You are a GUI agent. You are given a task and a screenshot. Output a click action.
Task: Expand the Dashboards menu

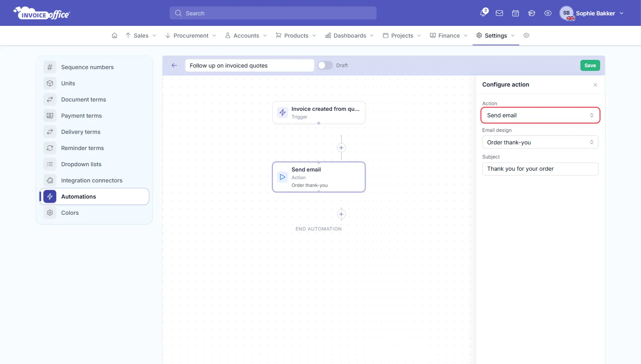349,36
